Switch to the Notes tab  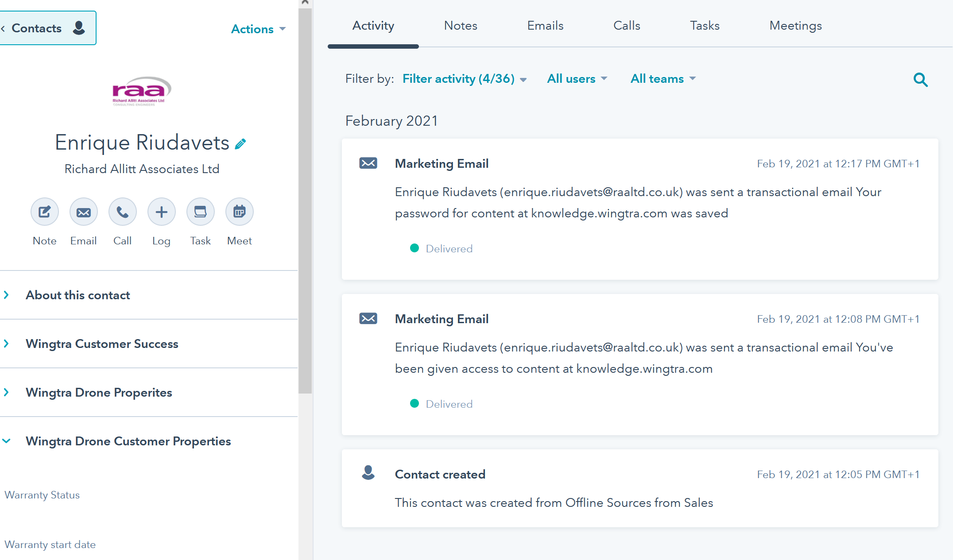(x=461, y=26)
